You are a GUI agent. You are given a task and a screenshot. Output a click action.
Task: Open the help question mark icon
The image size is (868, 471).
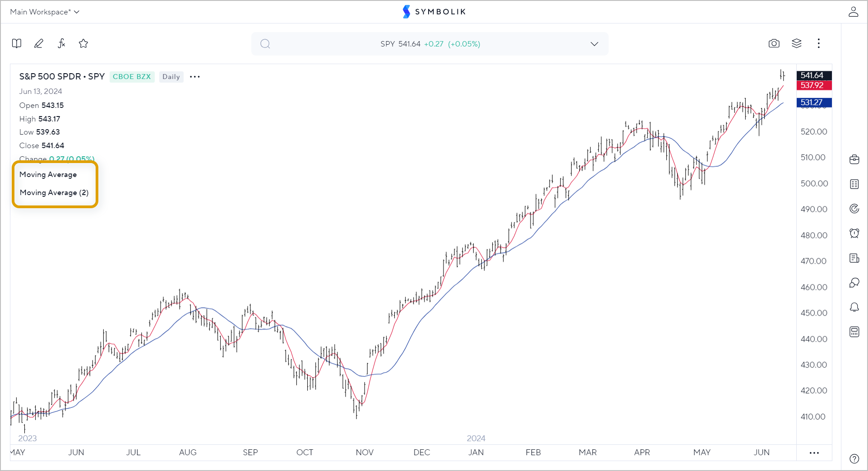point(854,459)
